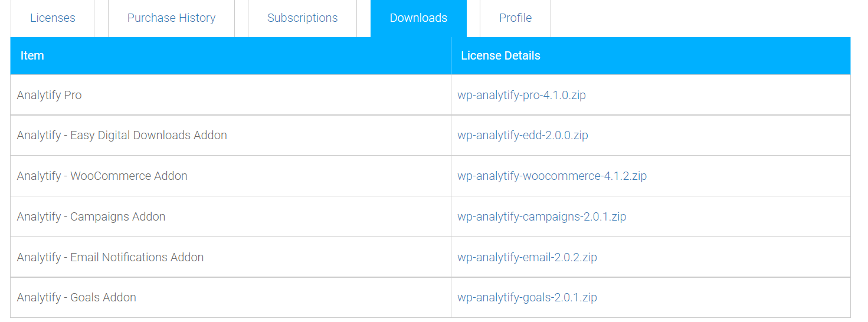The width and height of the screenshot is (868, 322).
Task: Open the Purchase History tab
Action: click(x=171, y=18)
